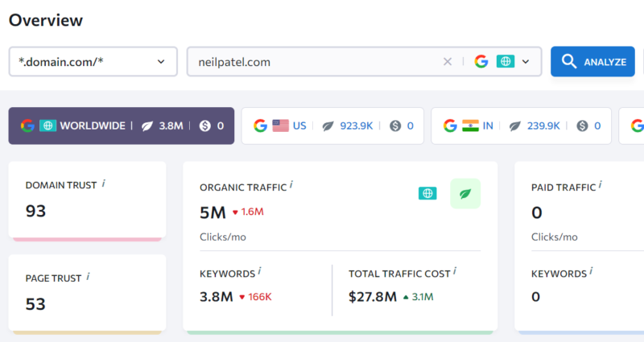Open the *.domain.com/* scope dropdown
The image size is (644, 342).
93,62
